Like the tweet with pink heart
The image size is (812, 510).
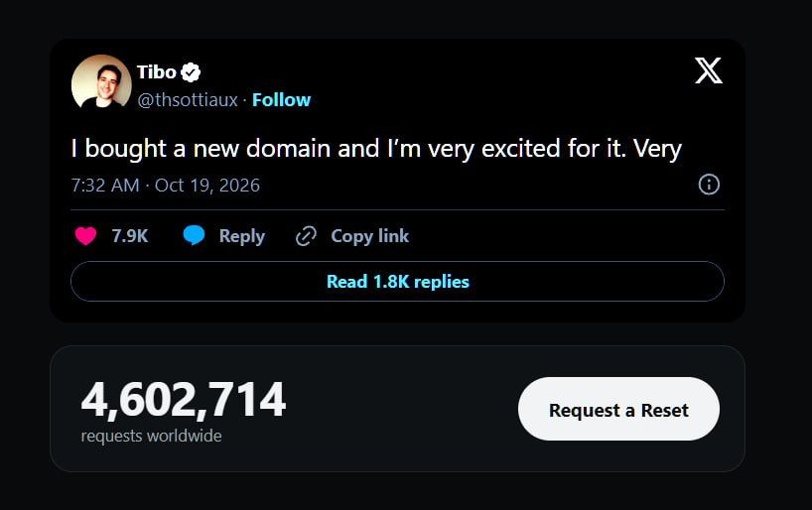click(x=85, y=236)
